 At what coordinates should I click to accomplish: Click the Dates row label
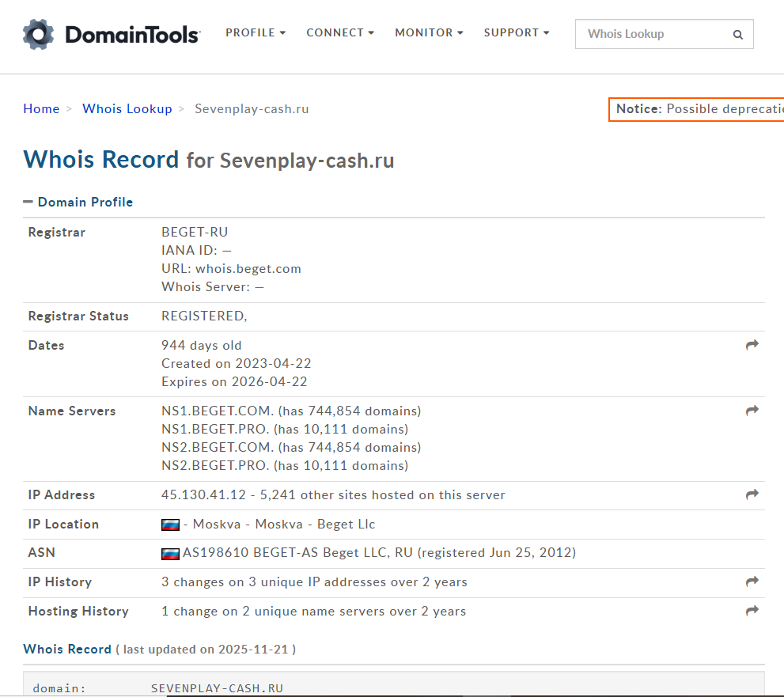46,345
